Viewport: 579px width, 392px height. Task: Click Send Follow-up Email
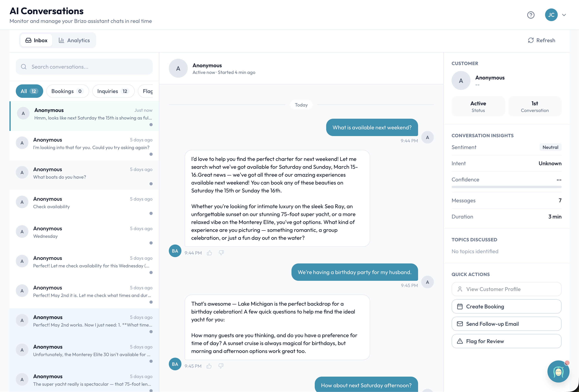pyautogui.click(x=506, y=324)
